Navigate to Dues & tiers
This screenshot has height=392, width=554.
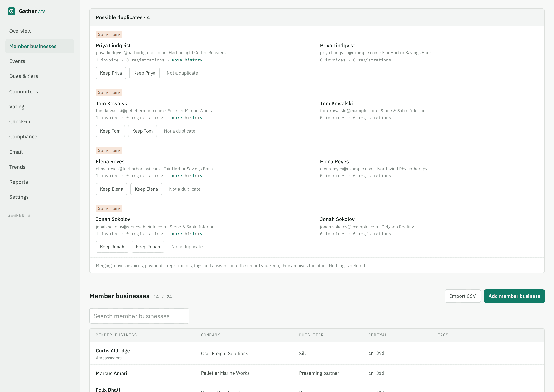[40, 76]
